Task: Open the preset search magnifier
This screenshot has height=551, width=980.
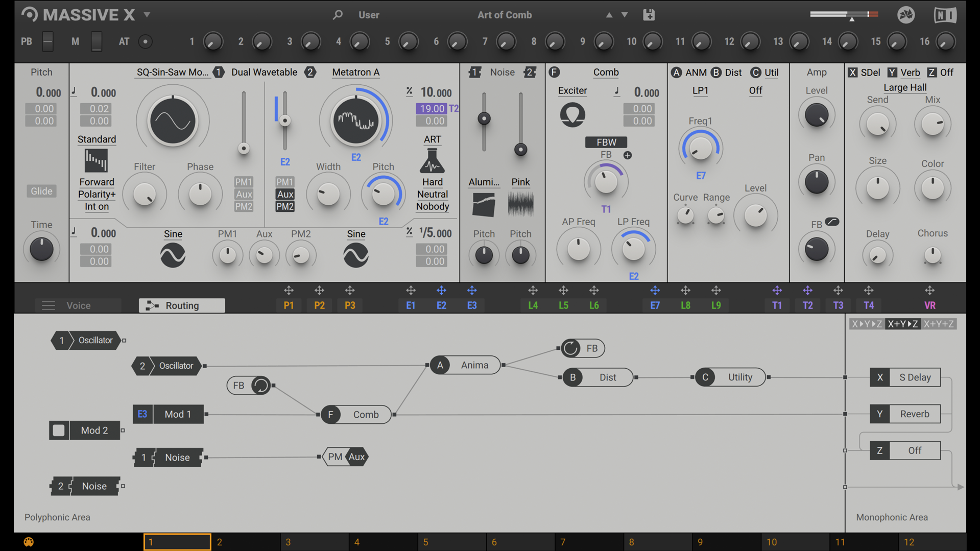Action: 337,15
